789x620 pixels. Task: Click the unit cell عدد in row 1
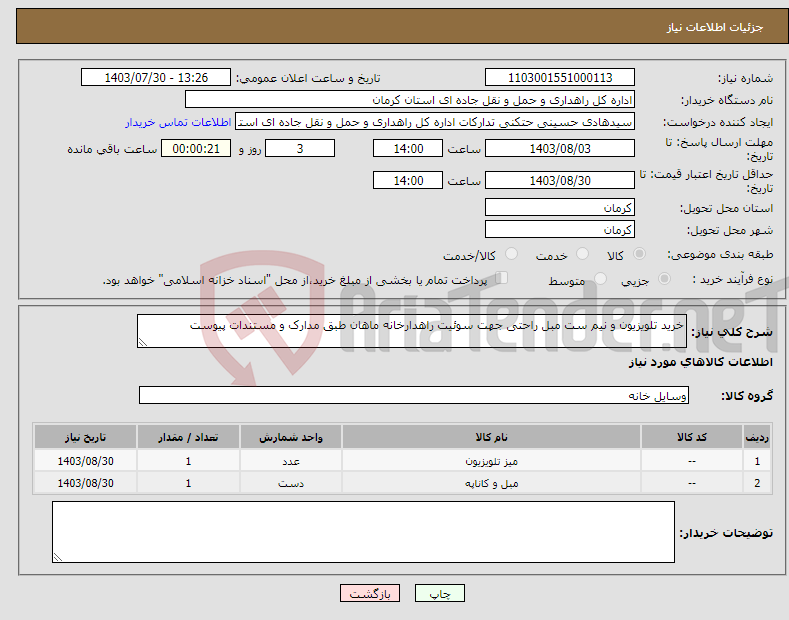tap(291, 461)
